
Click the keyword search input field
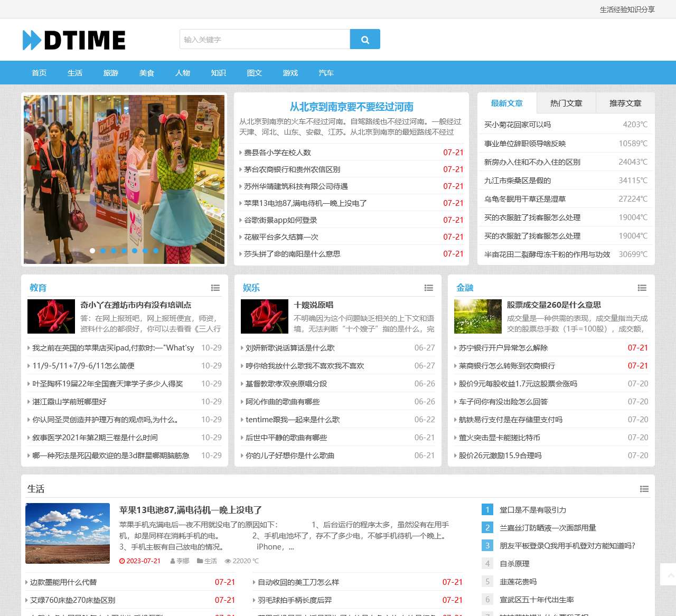pyautogui.click(x=265, y=39)
